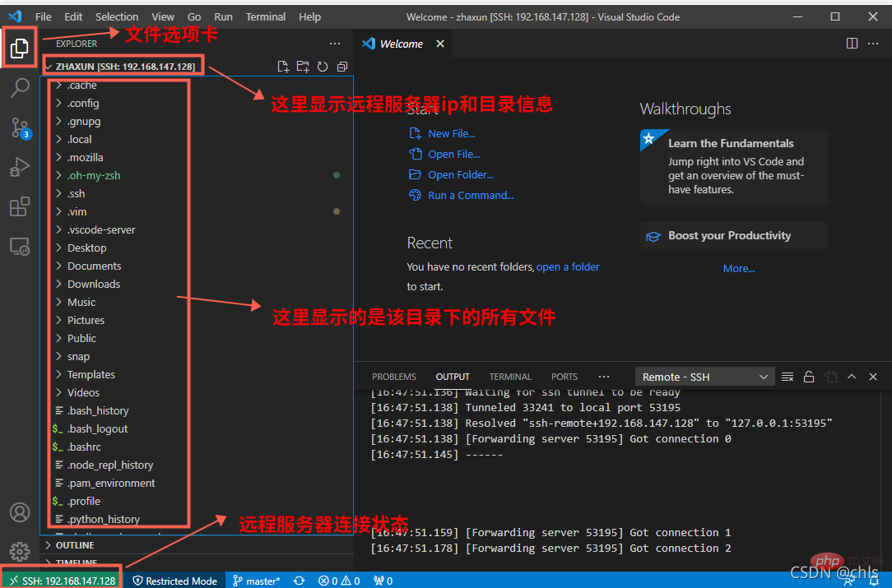
Task: Click the Collapse Folders icon in Explorer
Action: coord(342,66)
